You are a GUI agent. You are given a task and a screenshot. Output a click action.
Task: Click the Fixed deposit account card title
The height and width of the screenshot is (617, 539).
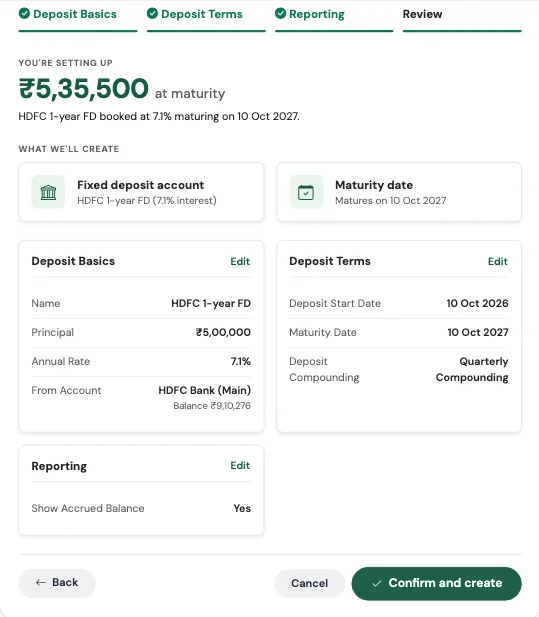click(140, 185)
